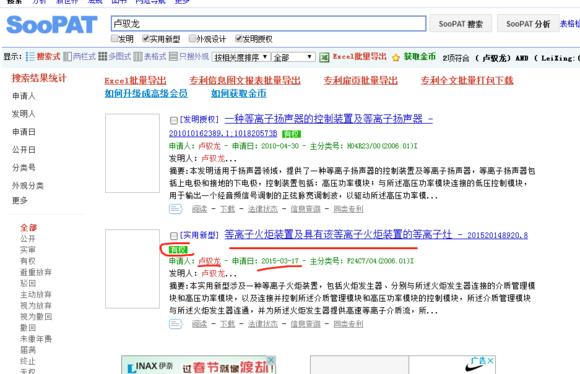
Task: Expand 外观分类 statistics in sidebar
Action: [28, 185]
